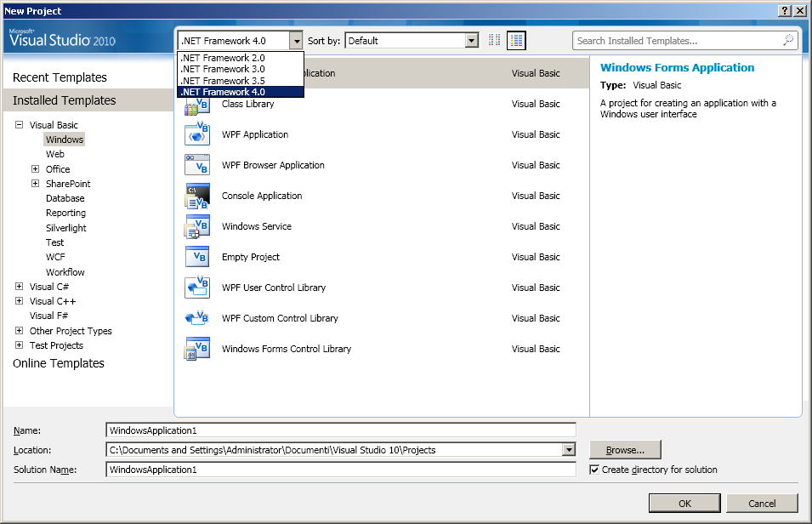Image resolution: width=812 pixels, height=524 pixels.
Task: Select the Test category under Visual Basic
Action: 55,242
